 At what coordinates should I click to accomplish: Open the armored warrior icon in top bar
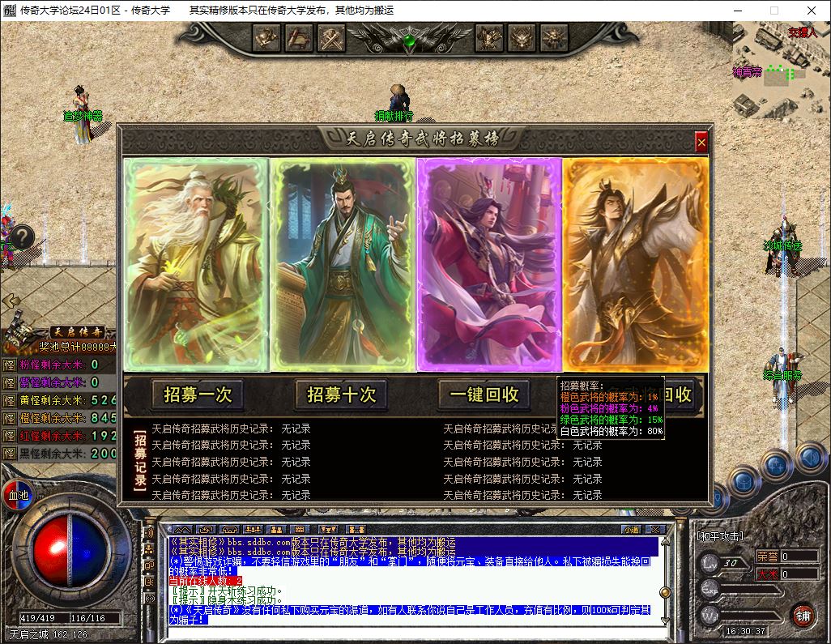[x=488, y=38]
